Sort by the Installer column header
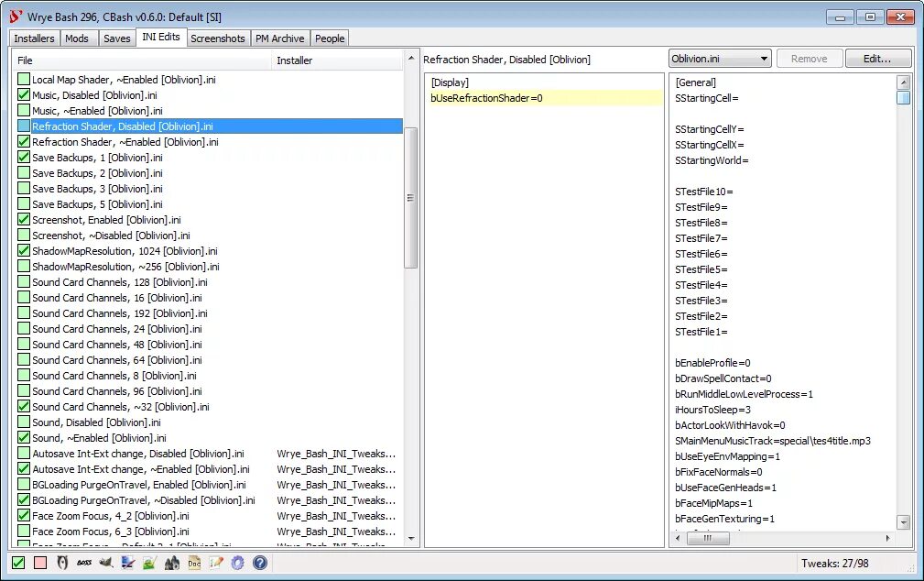924x581 pixels. pyautogui.click(x=338, y=60)
